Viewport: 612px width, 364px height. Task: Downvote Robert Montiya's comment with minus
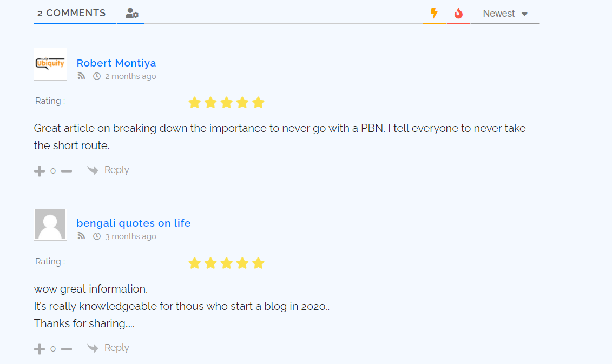click(67, 171)
